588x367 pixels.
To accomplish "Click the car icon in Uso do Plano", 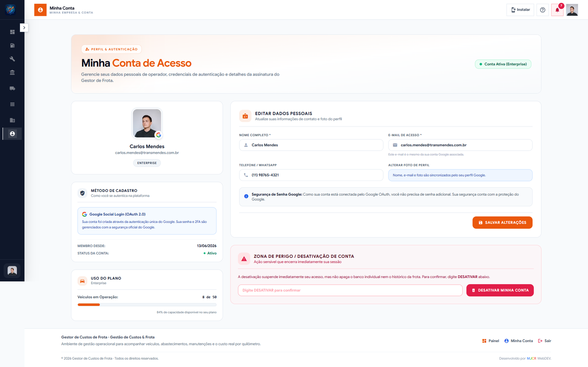I will (82, 281).
